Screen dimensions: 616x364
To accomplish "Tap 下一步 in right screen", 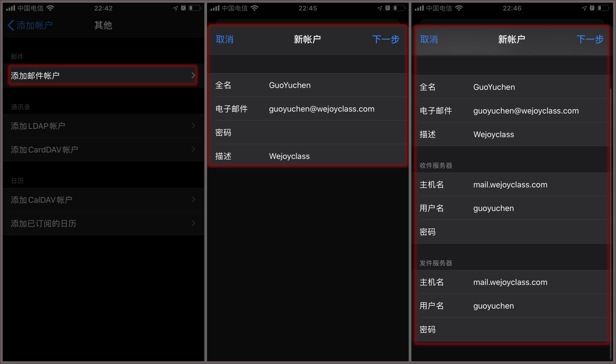I will [x=590, y=40].
